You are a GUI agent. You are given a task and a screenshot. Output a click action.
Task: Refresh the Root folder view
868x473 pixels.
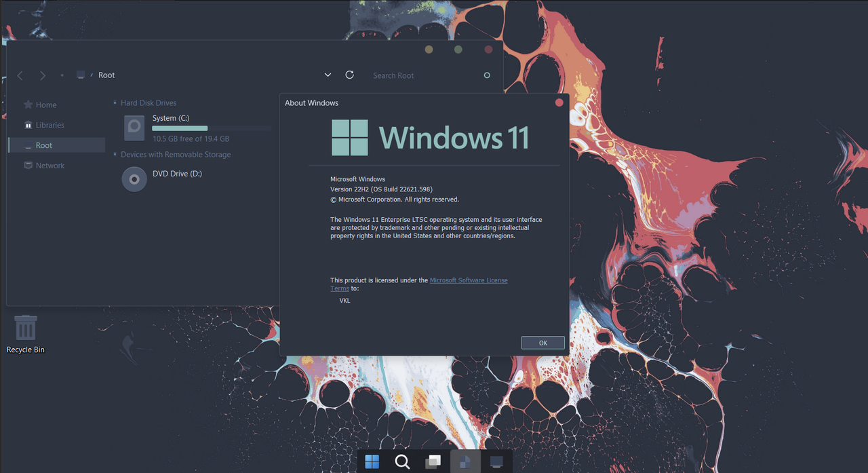click(350, 75)
